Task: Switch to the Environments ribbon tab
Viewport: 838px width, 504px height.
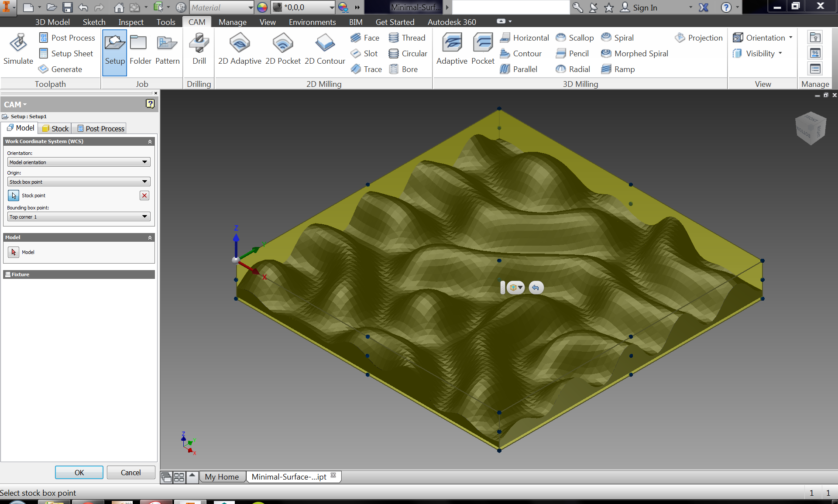Action: pos(313,22)
